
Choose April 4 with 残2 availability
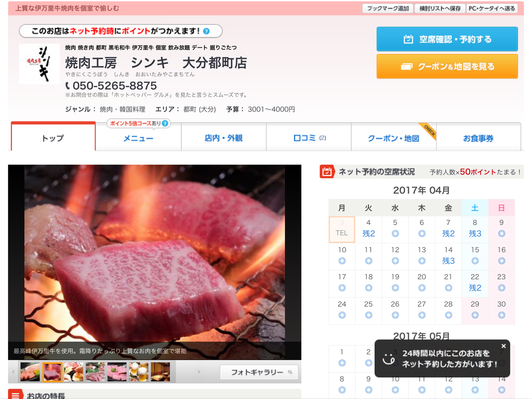click(368, 229)
